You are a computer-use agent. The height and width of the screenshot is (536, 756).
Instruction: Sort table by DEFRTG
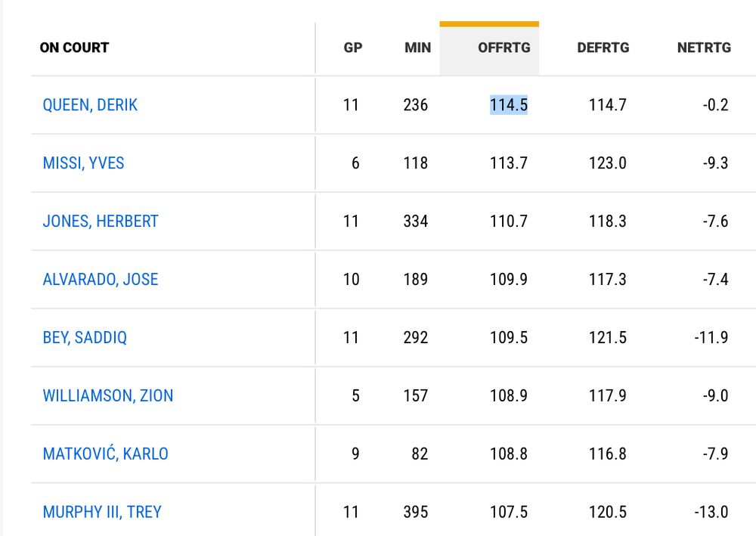[x=603, y=48]
